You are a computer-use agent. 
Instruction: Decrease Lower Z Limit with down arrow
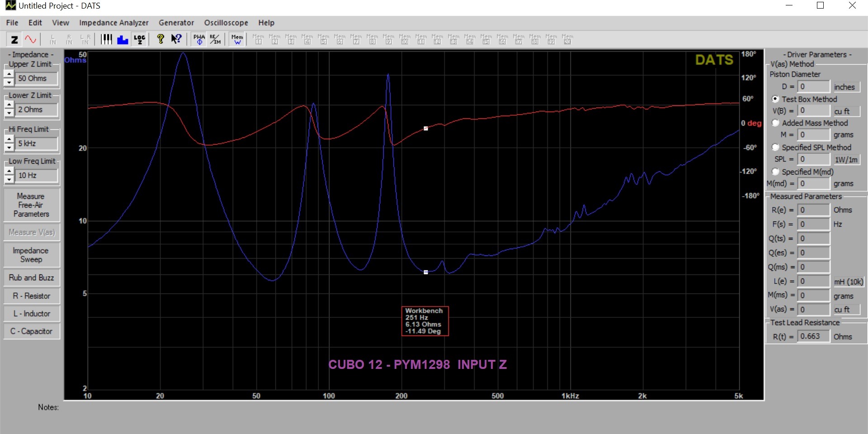tap(9, 113)
